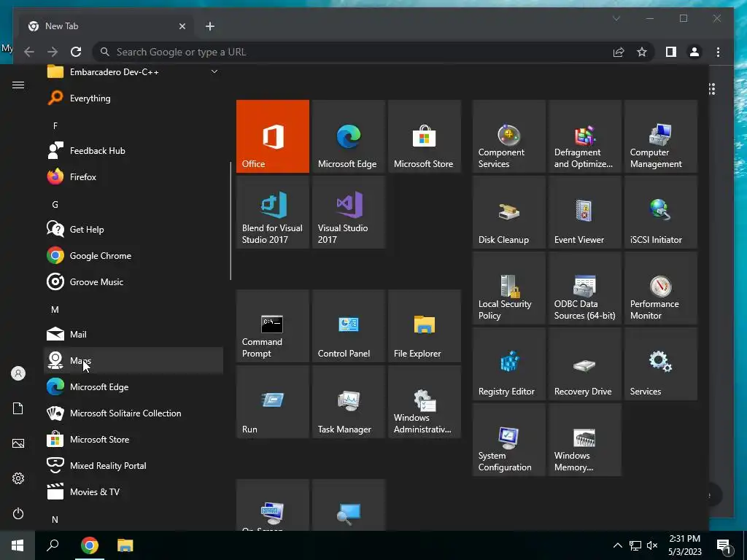The height and width of the screenshot is (560, 747).
Task: Open Event Viewer tile
Action: point(584,212)
